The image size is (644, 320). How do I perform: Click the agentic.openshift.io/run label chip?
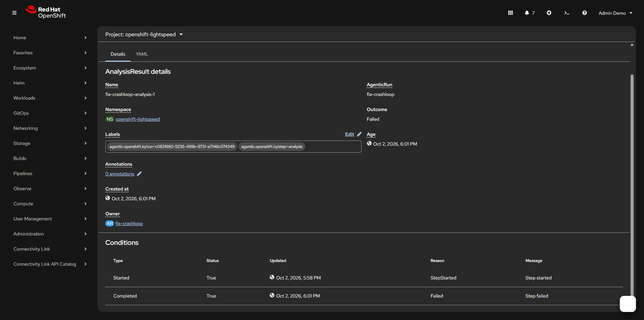(x=172, y=147)
